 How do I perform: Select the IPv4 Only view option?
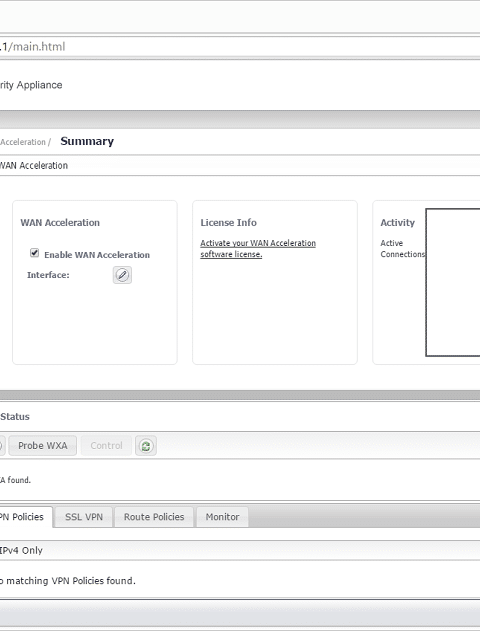(x=21, y=550)
